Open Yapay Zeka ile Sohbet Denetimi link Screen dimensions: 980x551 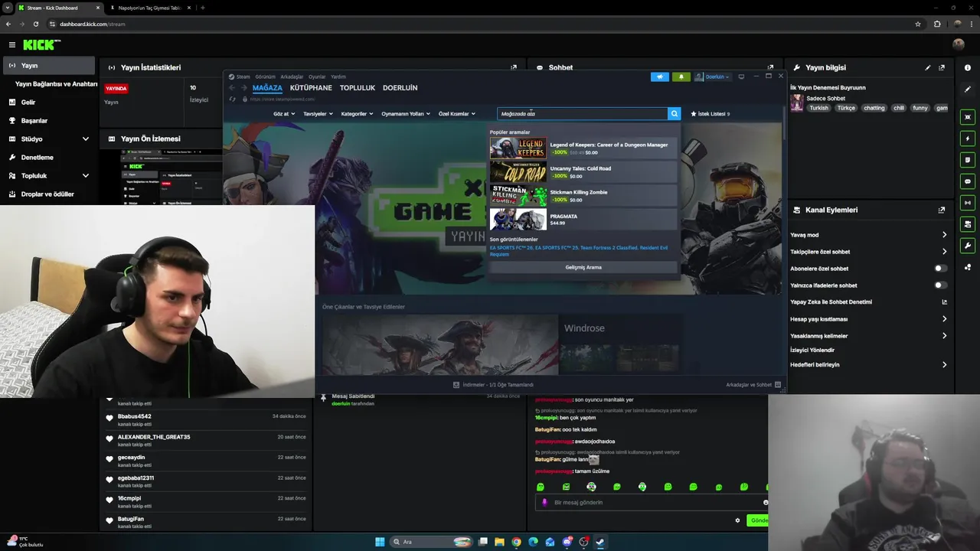coord(869,302)
